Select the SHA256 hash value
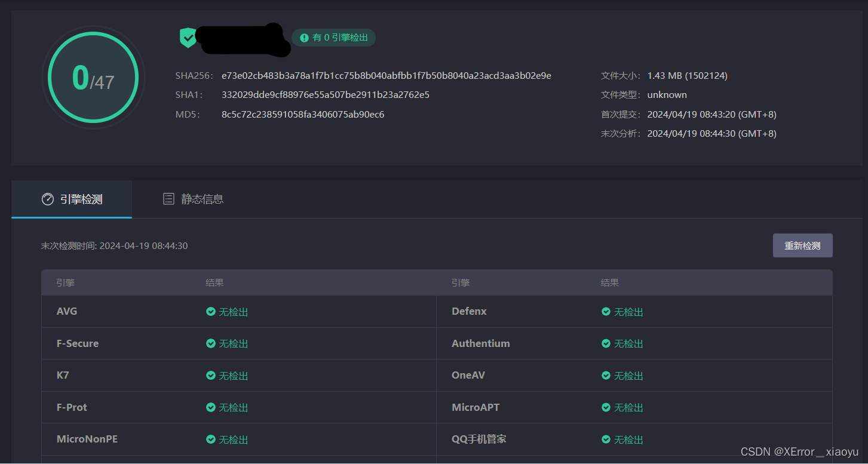868x464 pixels. pyautogui.click(x=386, y=76)
